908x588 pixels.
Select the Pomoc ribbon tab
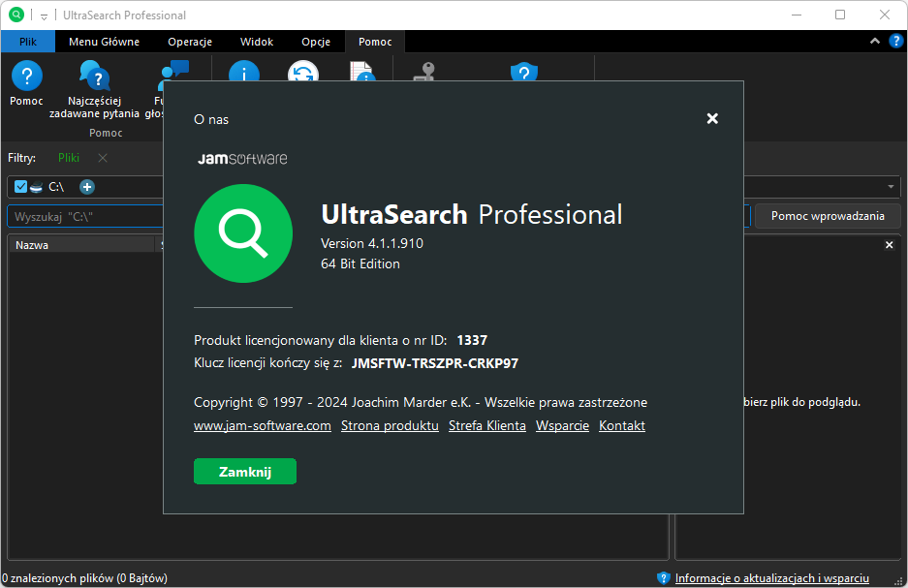[x=375, y=42]
